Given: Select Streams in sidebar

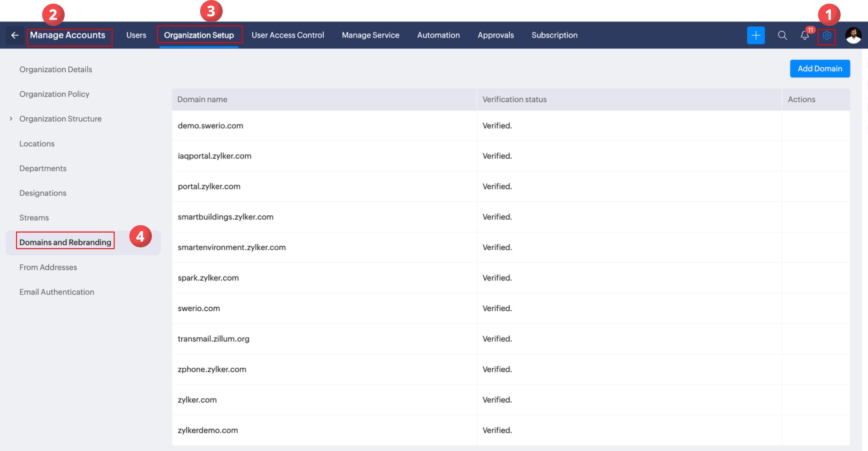Looking at the screenshot, I should coord(34,218).
